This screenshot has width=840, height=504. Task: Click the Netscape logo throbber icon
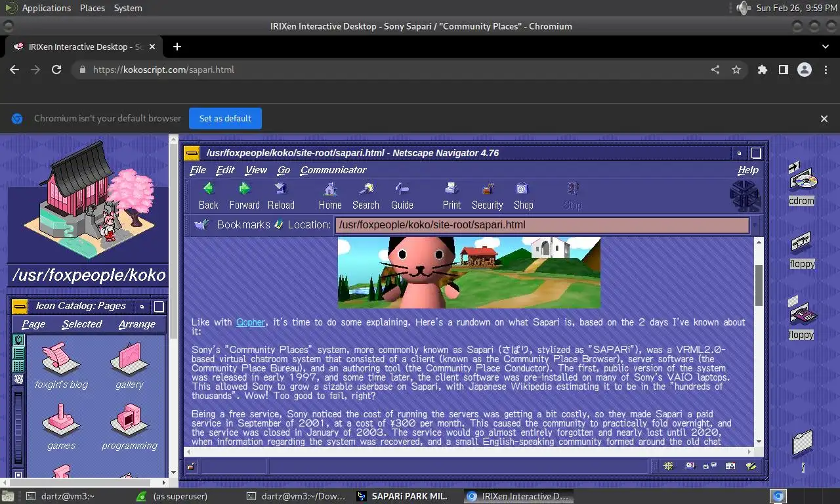pos(744,196)
